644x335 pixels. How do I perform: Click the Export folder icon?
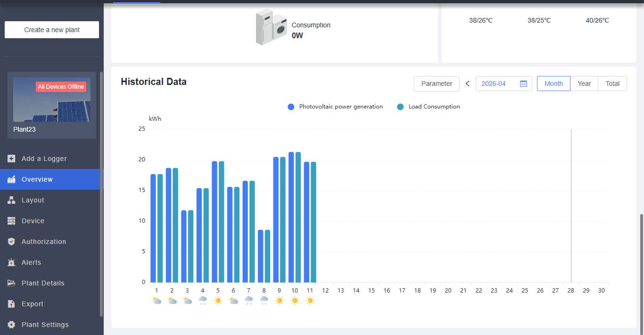tap(12, 304)
